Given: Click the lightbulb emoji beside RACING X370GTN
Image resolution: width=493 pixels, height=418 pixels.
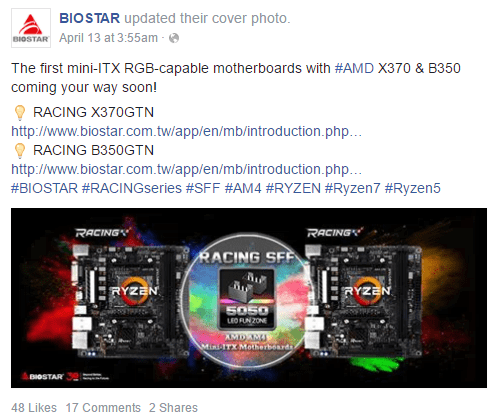Looking at the screenshot, I should click(20, 113).
